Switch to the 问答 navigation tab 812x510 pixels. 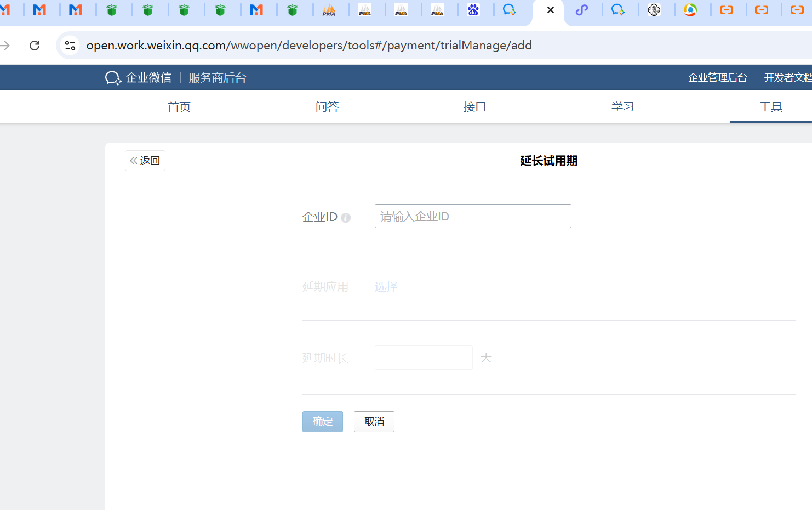click(x=327, y=107)
